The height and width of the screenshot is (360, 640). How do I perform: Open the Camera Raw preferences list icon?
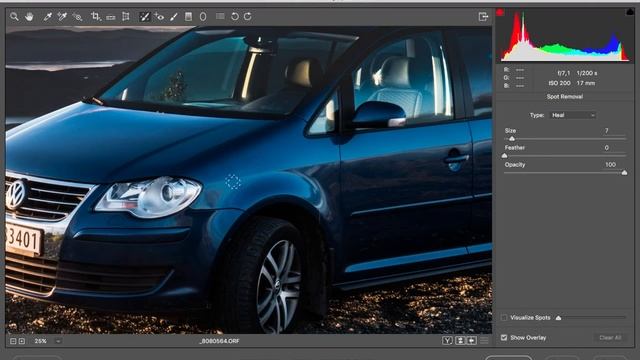point(220,16)
